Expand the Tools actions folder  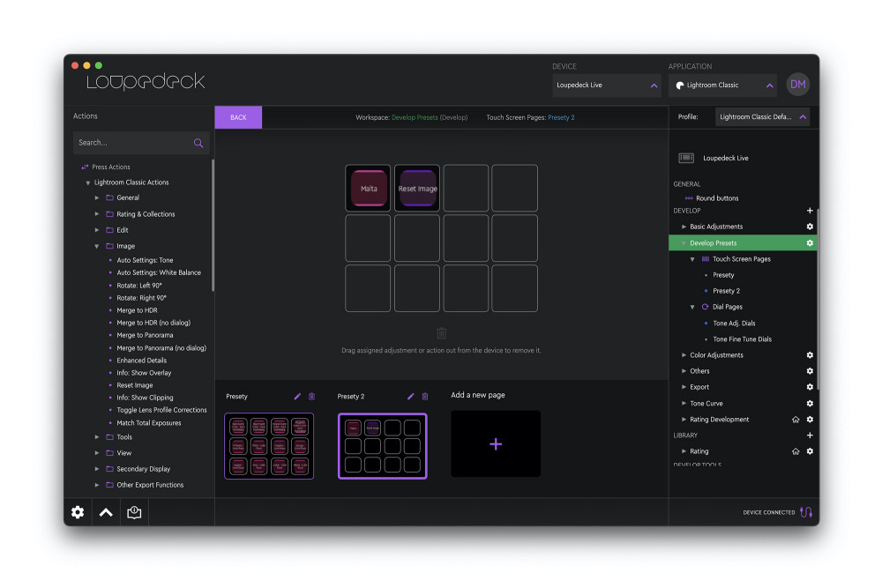point(97,436)
